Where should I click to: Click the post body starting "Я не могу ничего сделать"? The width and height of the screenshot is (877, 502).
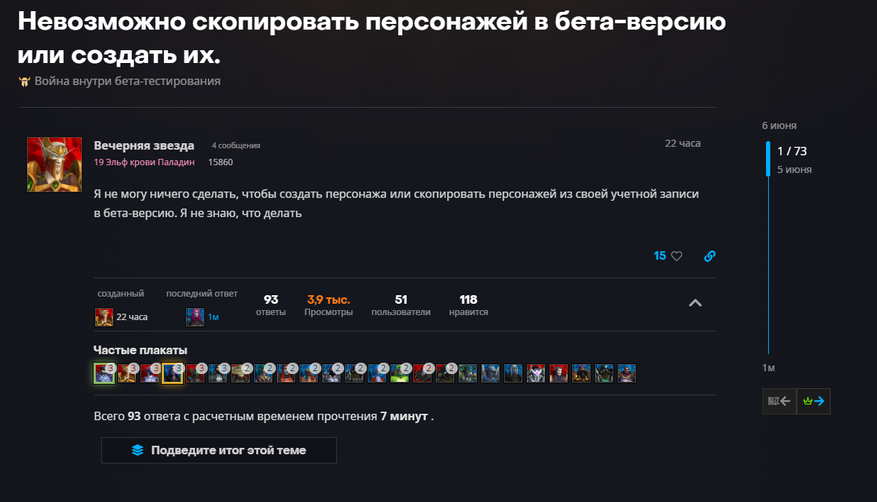tap(396, 203)
